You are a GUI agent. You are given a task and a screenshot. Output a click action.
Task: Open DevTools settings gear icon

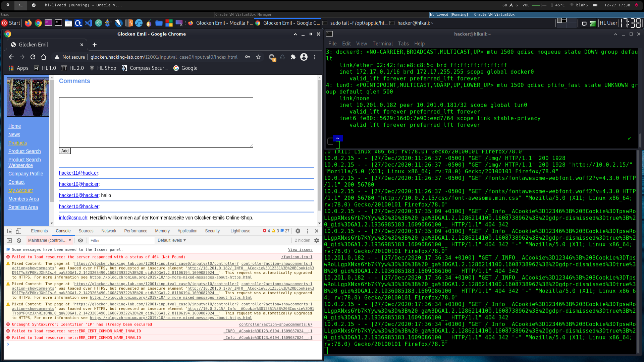[298, 231]
